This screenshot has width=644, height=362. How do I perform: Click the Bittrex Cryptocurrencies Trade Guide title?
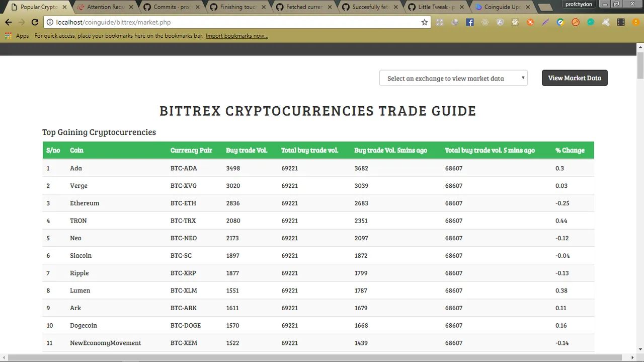click(318, 111)
